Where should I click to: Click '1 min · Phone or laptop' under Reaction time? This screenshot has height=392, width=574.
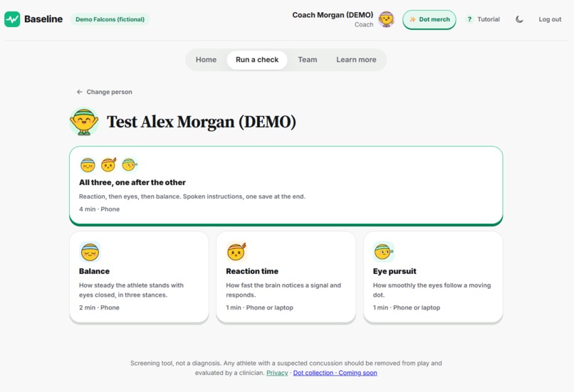click(259, 307)
